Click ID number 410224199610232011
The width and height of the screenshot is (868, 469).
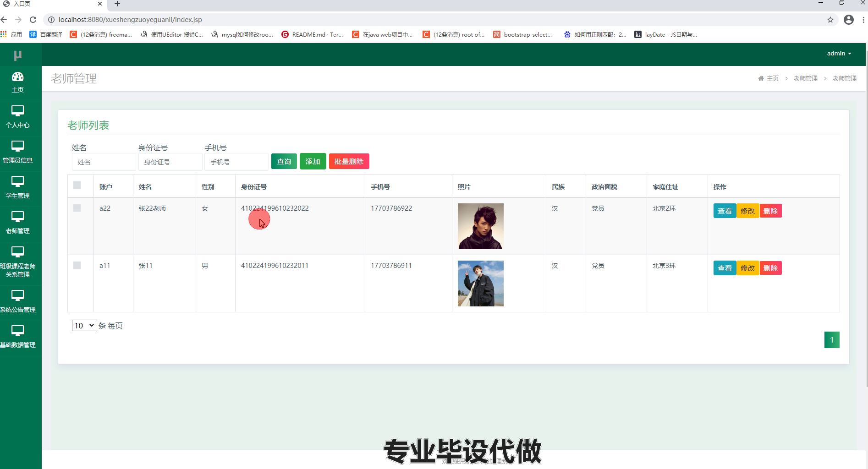[275, 265]
